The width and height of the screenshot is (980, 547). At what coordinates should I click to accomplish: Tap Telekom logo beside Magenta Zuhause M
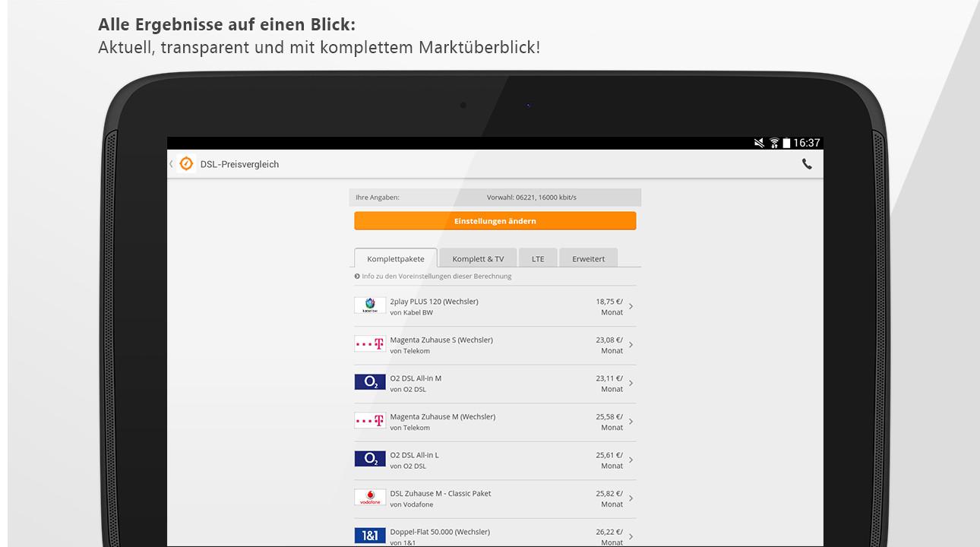coord(370,421)
